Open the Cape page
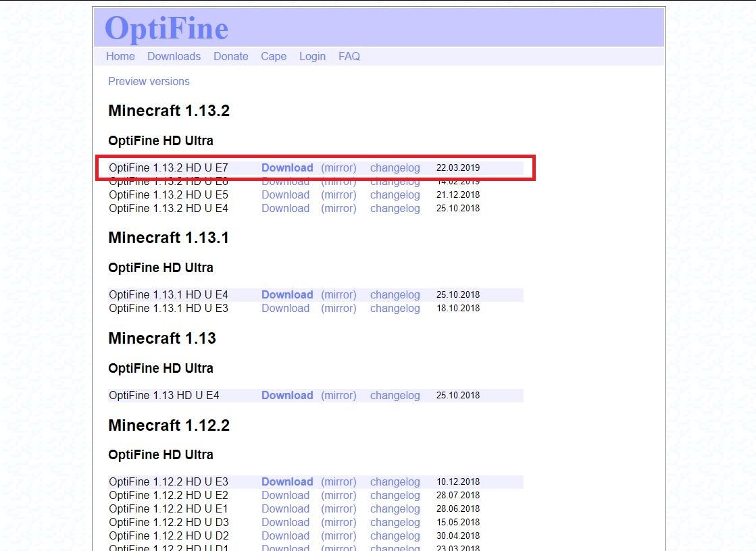The image size is (756, 551). pyautogui.click(x=274, y=57)
